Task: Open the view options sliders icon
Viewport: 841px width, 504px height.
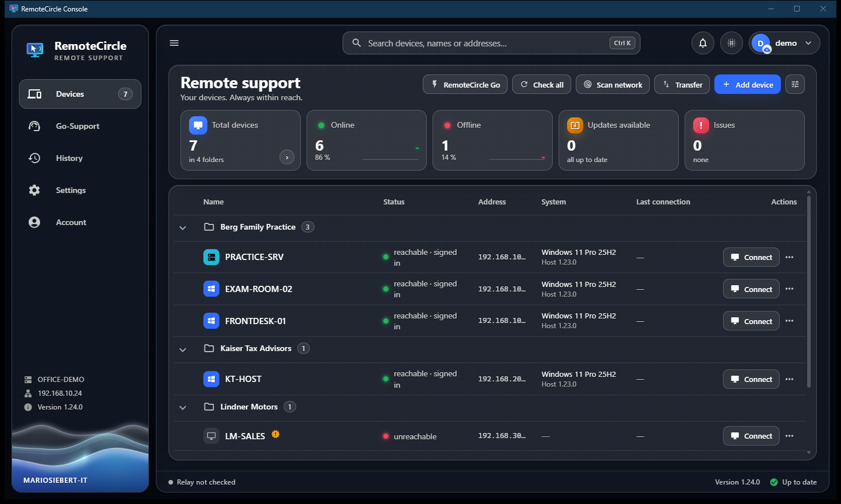Action: click(795, 84)
